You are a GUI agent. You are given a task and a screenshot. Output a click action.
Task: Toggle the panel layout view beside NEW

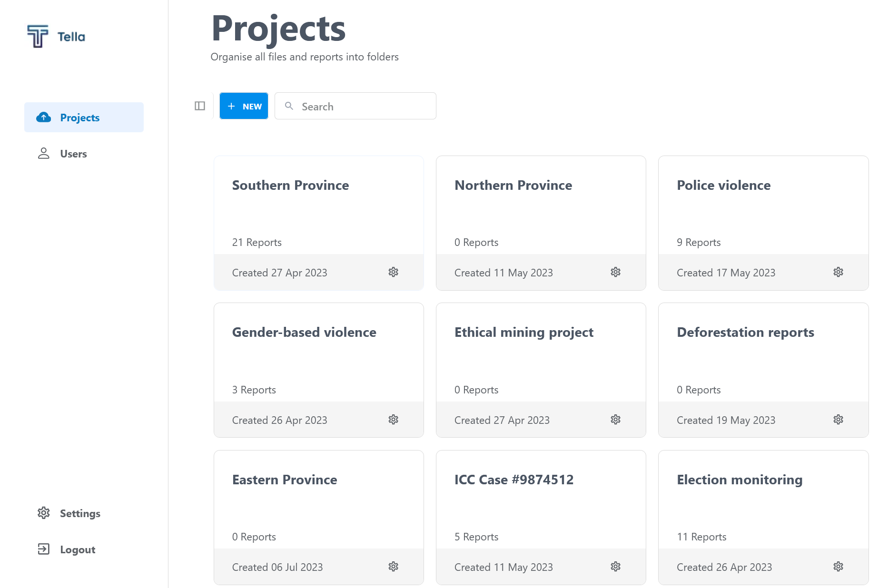(199, 106)
